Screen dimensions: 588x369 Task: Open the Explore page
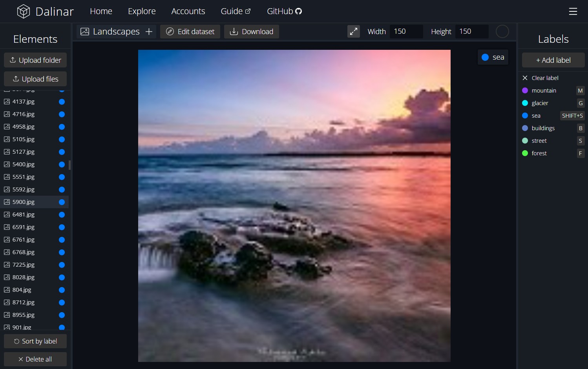142,11
